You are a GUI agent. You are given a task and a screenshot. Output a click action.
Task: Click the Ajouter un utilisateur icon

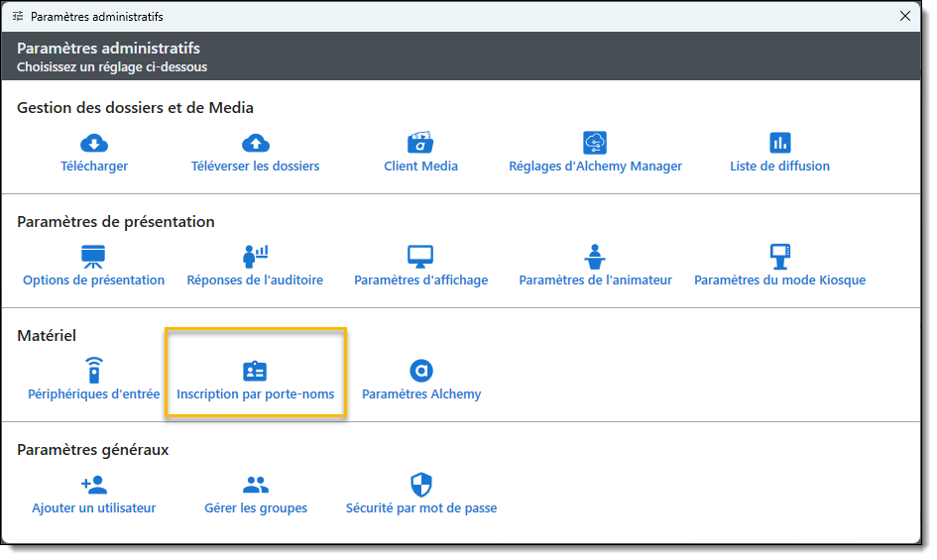(x=93, y=485)
